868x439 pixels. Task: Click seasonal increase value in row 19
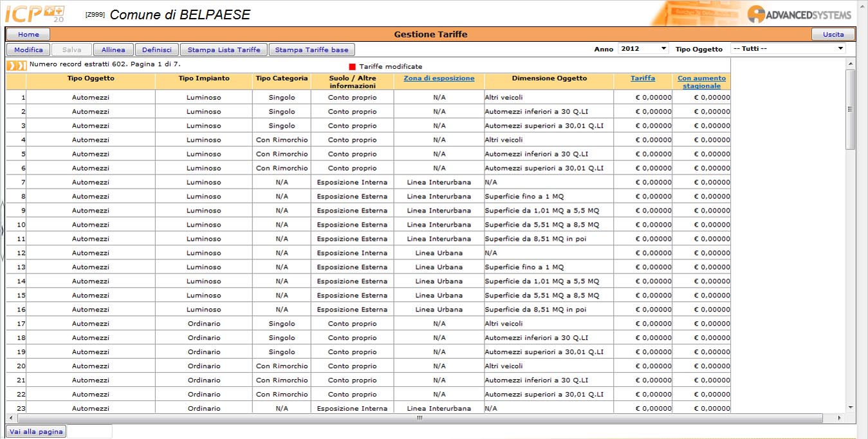[712, 352]
